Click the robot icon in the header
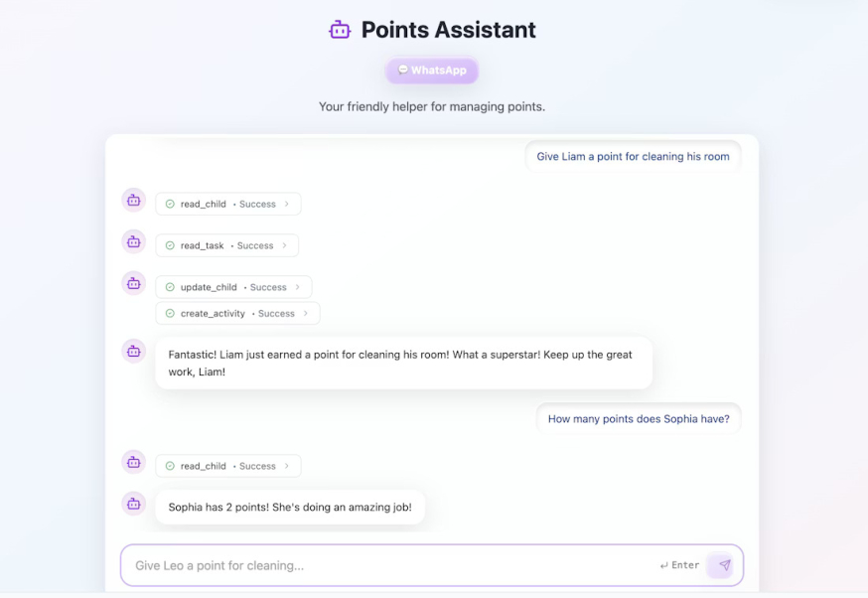 pos(340,29)
